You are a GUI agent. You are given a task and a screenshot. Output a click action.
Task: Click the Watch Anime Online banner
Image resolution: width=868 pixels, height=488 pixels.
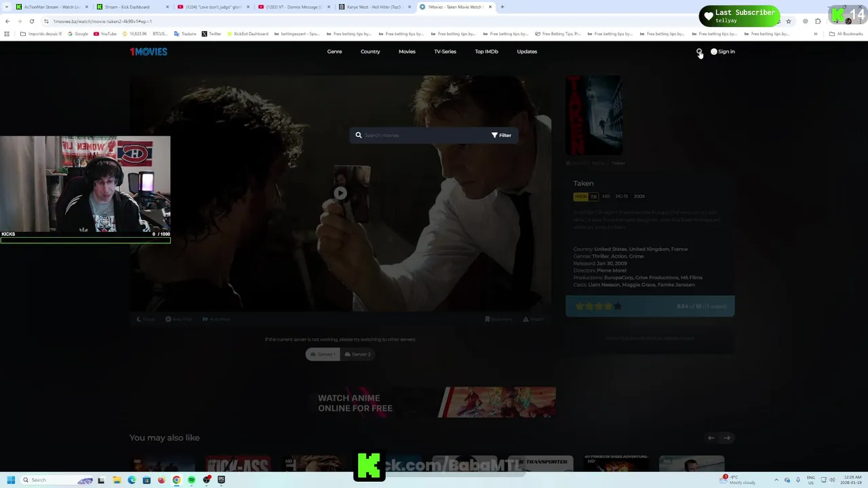(434, 403)
